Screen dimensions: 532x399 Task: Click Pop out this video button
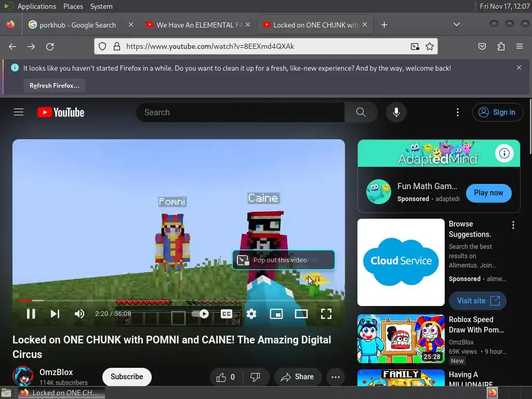point(284,260)
